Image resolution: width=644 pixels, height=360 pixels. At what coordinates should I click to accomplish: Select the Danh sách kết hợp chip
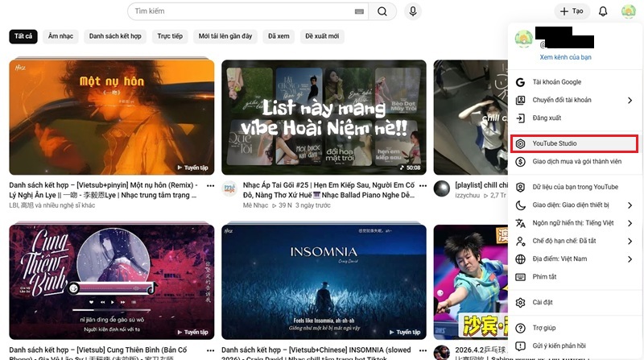115,36
